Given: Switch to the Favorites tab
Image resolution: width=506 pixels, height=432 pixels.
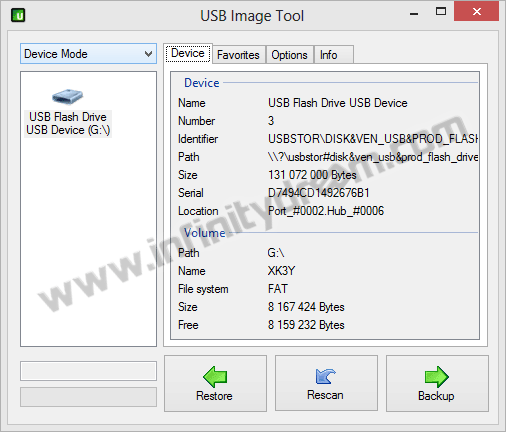Looking at the screenshot, I should coord(238,55).
